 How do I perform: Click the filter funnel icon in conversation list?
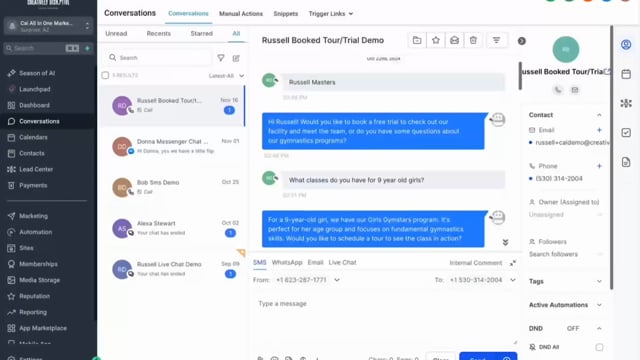click(221, 58)
